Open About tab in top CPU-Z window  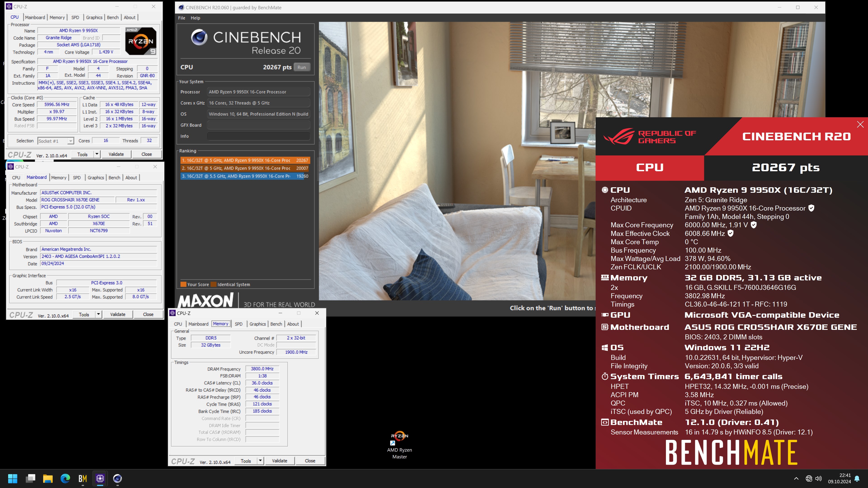click(x=129, y=17)
